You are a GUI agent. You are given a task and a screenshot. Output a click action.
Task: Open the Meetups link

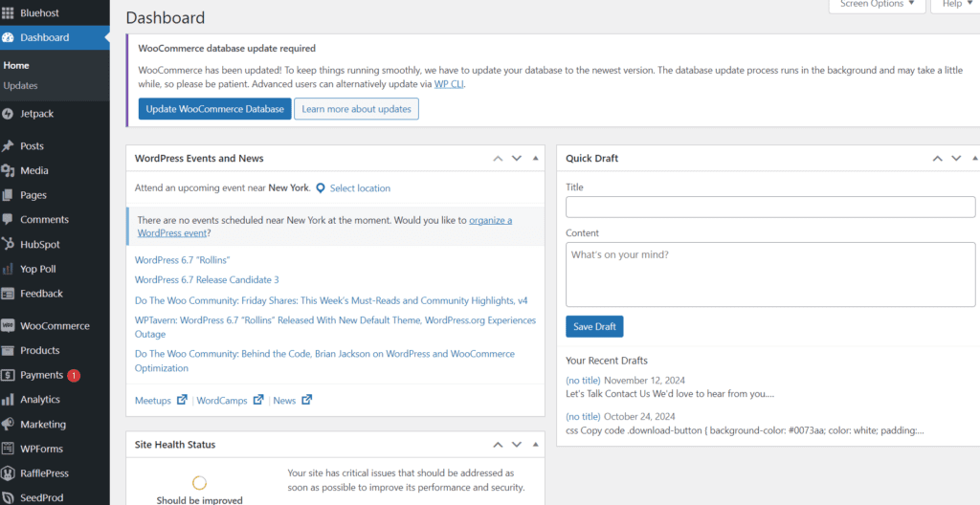tap(153, 401)
